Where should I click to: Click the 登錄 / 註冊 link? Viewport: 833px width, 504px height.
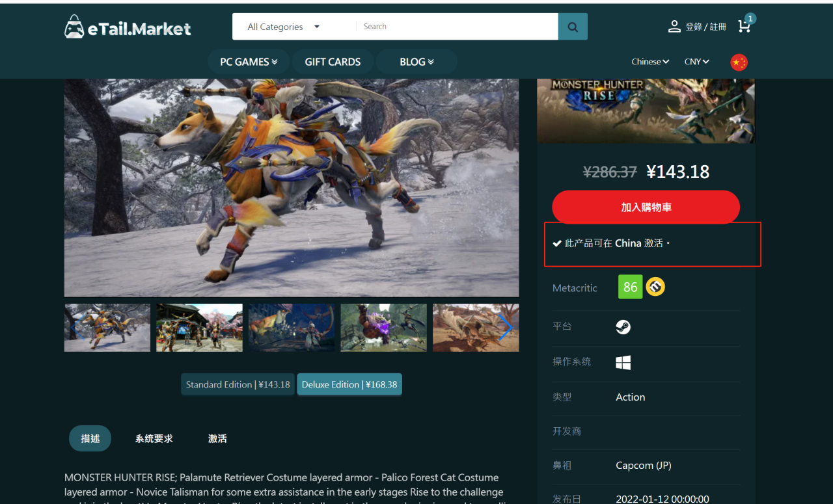point(705,27)
